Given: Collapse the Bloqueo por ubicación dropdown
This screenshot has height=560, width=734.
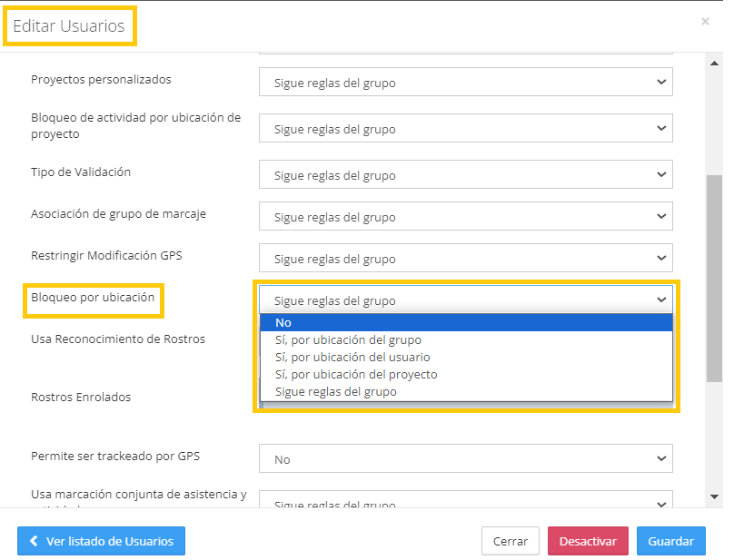Looking at the screenshot, I should tap(465, 300).
